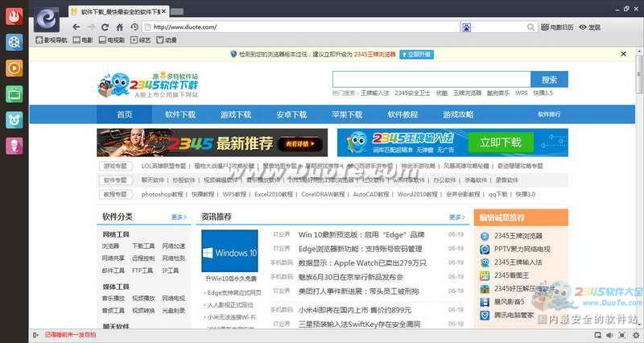
Task: Open Edge浏览器新功能 news headline
Action: point(360,249)
